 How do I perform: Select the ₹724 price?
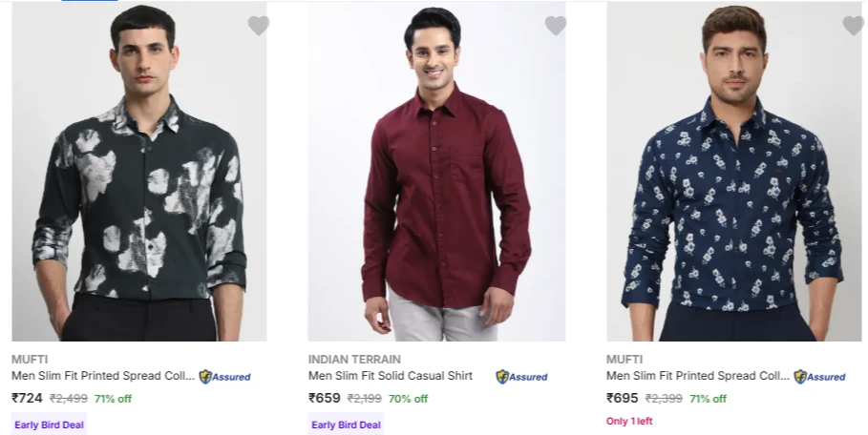(x=27, y=398)
